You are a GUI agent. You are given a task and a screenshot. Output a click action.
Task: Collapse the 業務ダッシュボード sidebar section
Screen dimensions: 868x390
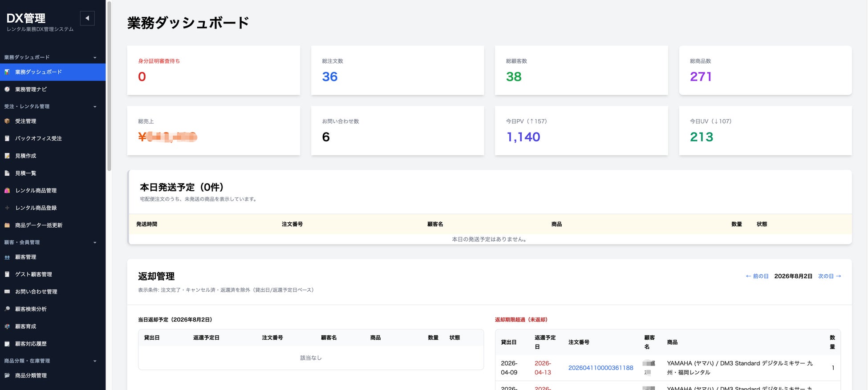click(95, 58)
